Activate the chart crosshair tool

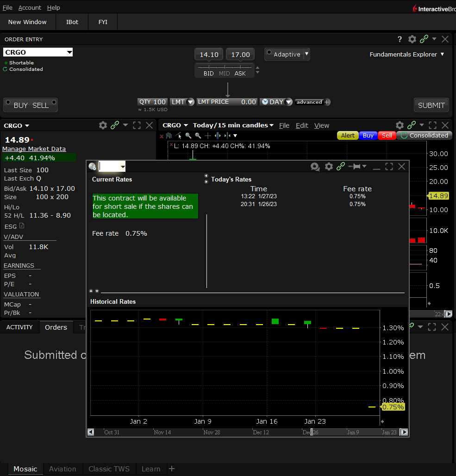pos(208,136)
